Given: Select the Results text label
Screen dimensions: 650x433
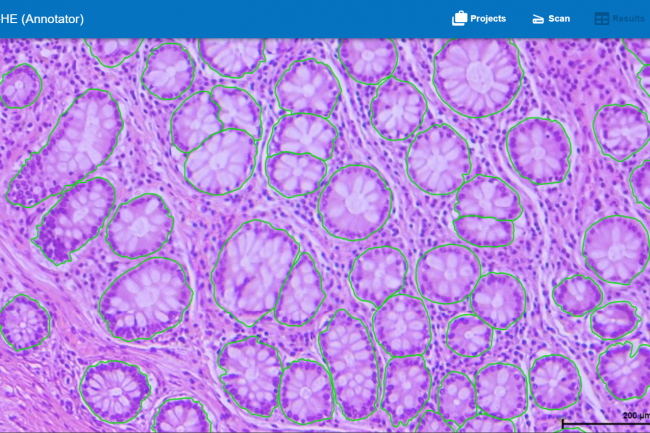Looking at the screenshot, I should (629, 18).
